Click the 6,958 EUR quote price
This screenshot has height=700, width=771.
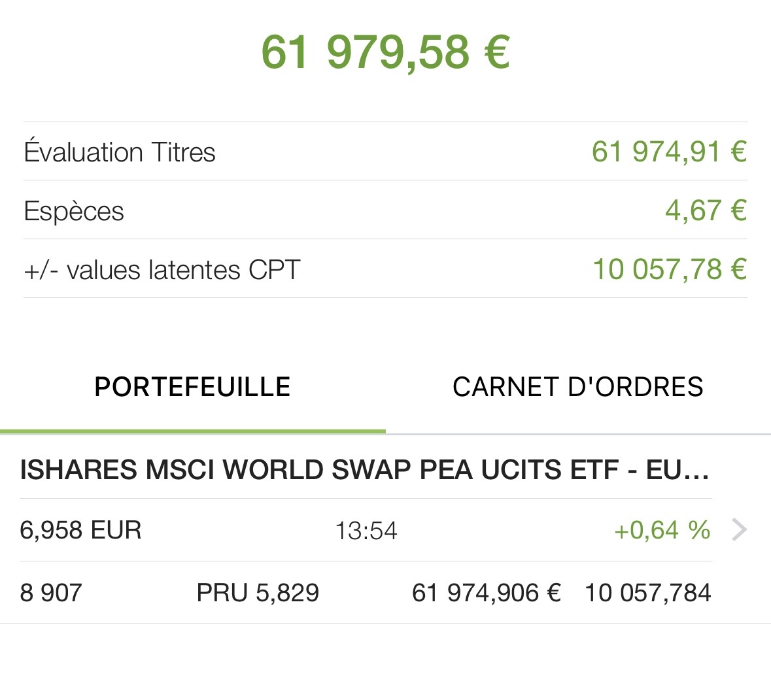pyautogui.click(x=80, y=531)
